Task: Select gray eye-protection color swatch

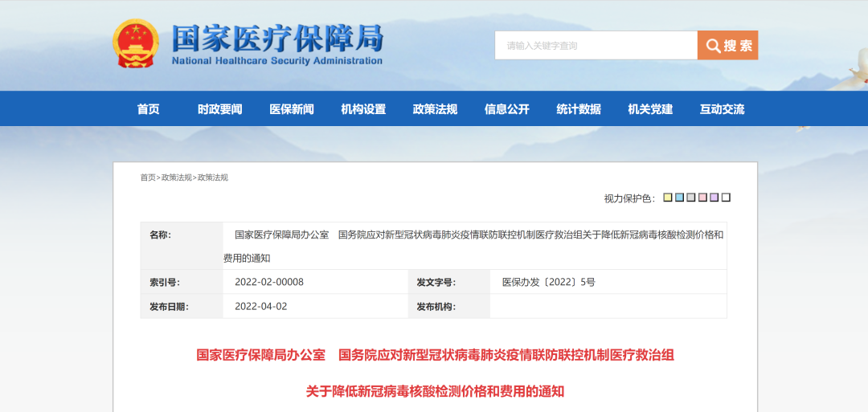Action: tap(691, 198)
